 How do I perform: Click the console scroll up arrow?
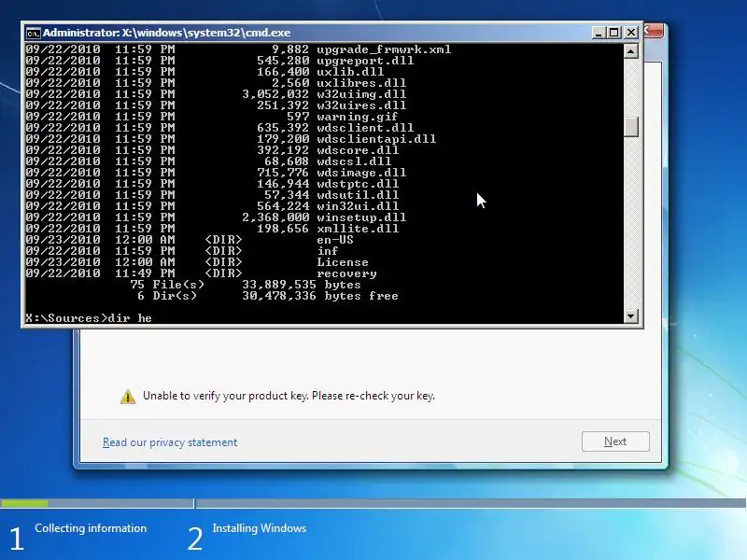tap(631, 51)
